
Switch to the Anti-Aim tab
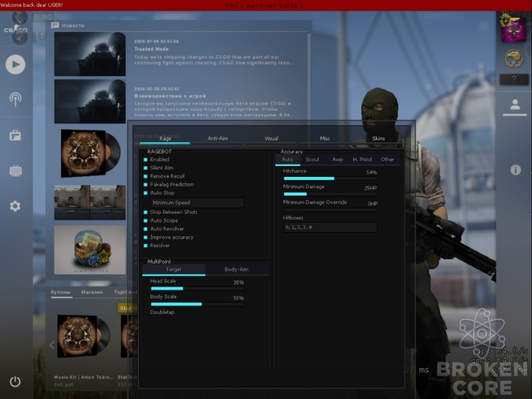click(218, 139)
